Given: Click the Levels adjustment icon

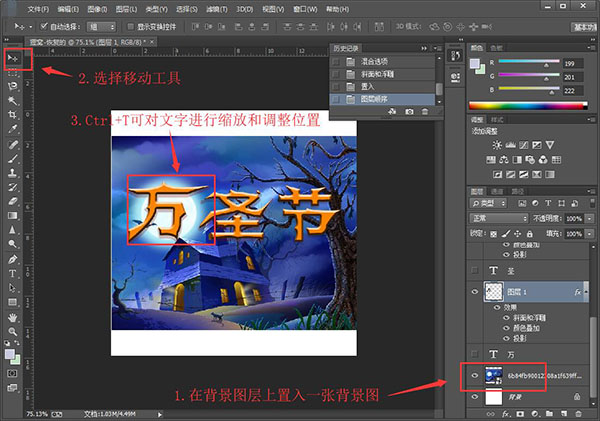Looking at the screenshot, I should click(510, 145).
